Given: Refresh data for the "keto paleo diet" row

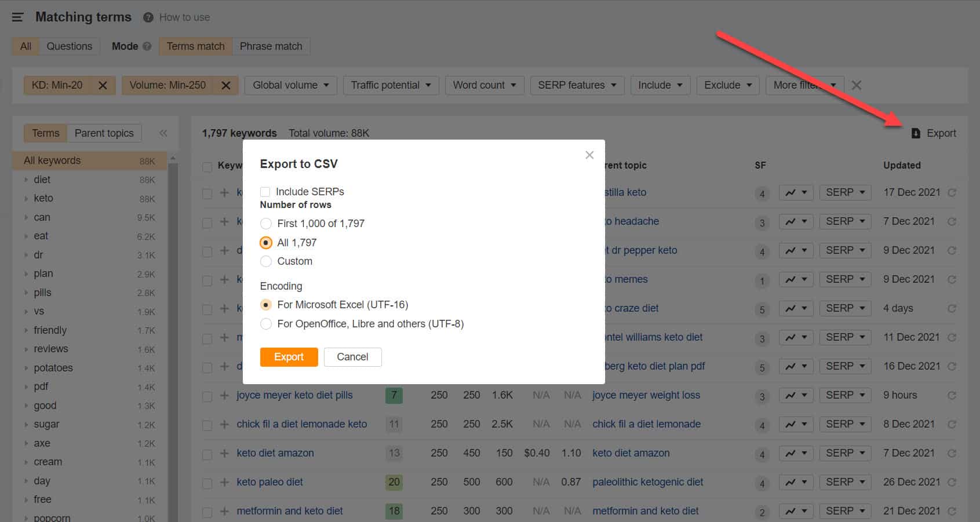Looking at the screenshot, I should click(952, 482).
